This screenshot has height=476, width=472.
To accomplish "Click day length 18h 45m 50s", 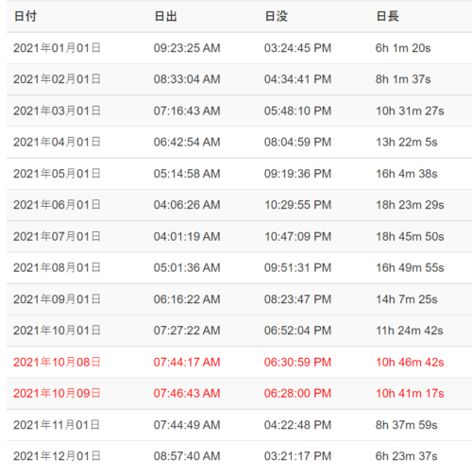I will coord(410,236).
